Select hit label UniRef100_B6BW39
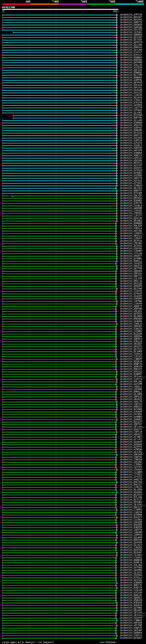Viewport: 146px width, 644px height. click(131, 560)
